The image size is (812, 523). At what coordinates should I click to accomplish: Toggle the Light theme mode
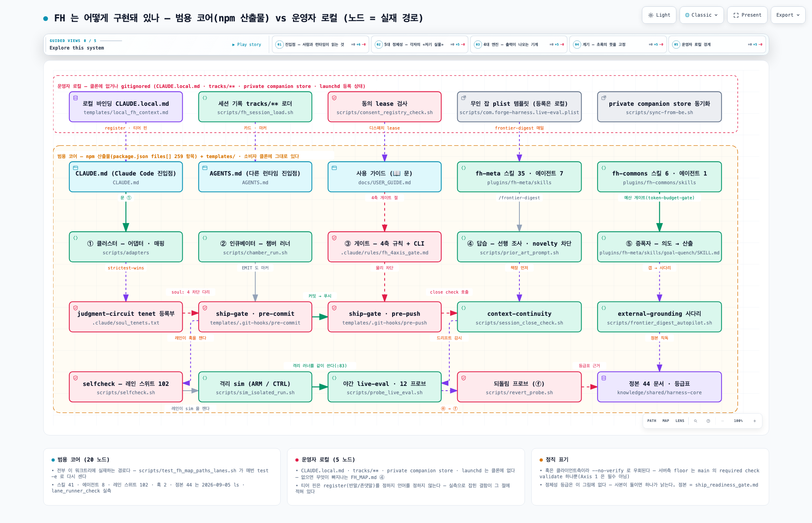(659, 15)
